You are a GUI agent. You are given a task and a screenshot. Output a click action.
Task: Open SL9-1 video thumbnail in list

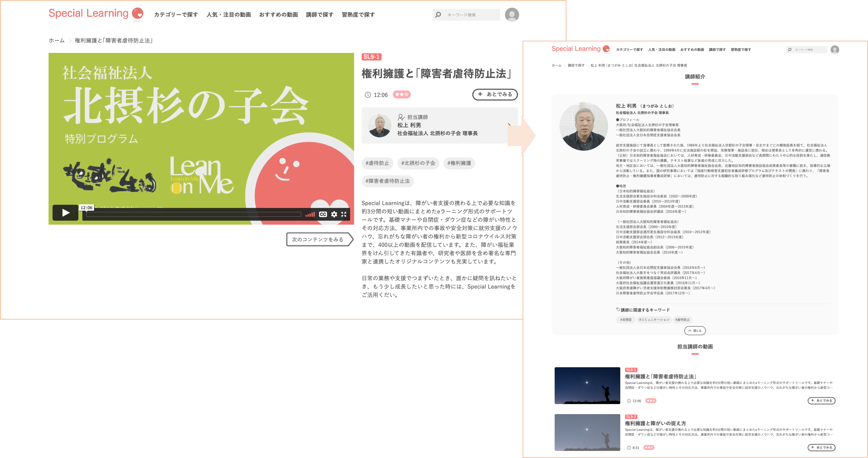[587, 385]
